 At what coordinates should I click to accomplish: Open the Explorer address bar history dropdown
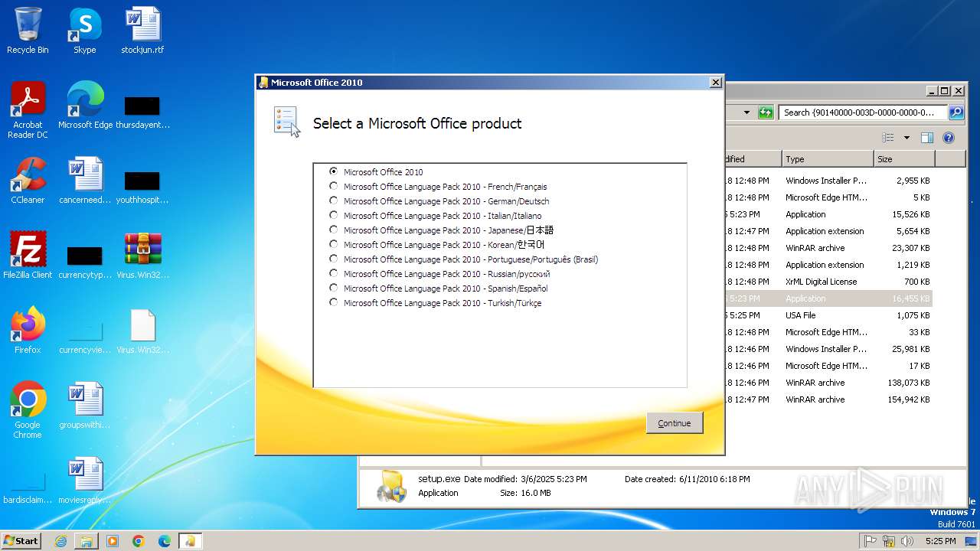click(x=746, y=112)
